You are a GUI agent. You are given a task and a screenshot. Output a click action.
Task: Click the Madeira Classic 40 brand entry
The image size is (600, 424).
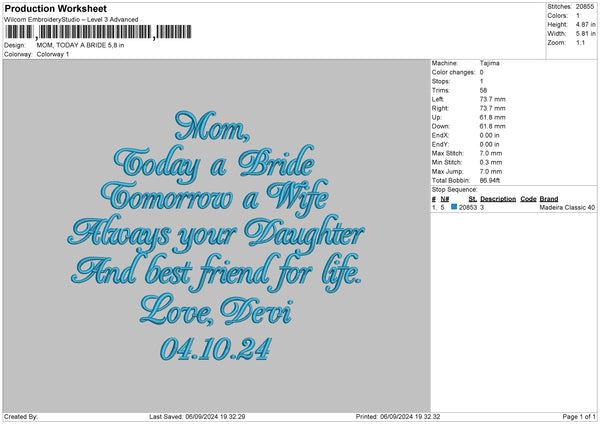[567, 207]
